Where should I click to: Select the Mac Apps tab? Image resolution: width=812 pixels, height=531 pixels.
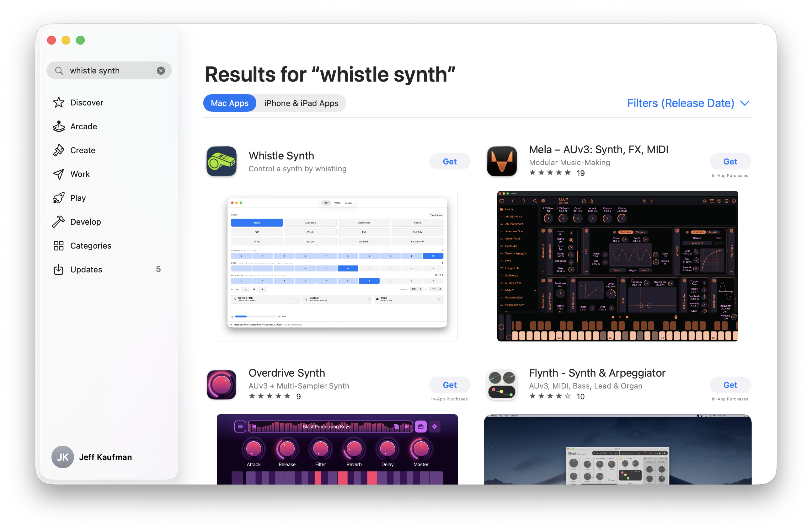coord(230,103)
